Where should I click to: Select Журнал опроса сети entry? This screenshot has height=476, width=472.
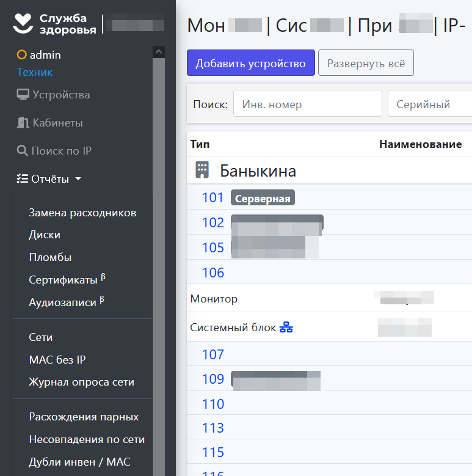(x=82, y=382)
